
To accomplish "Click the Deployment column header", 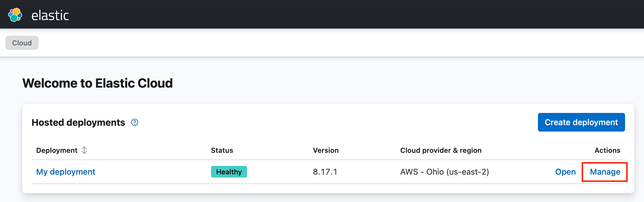I will [57, 150].
